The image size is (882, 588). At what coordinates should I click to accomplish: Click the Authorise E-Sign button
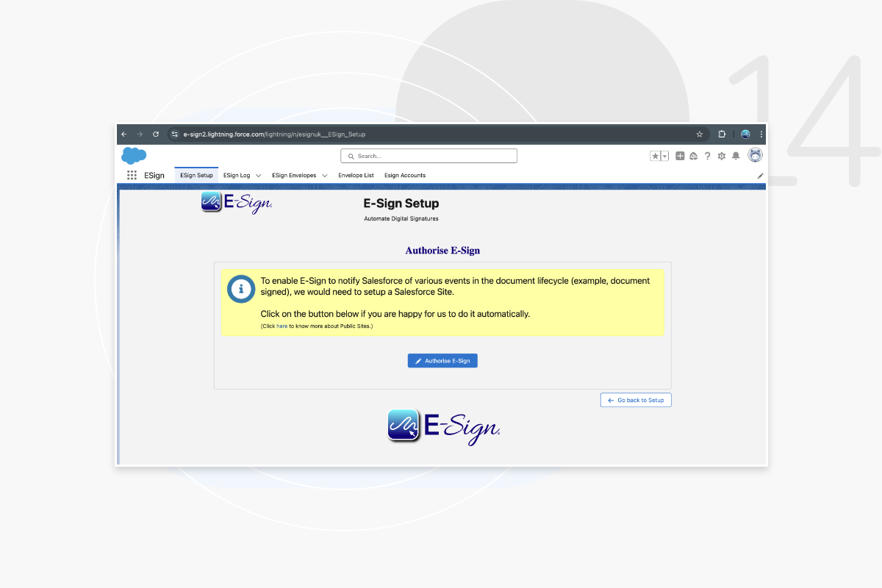[x=442, y=361]
